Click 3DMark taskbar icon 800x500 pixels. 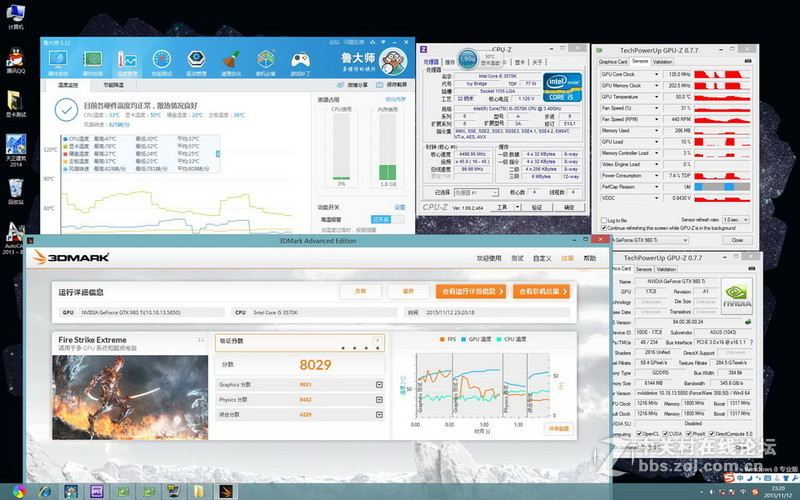point(226,491)
